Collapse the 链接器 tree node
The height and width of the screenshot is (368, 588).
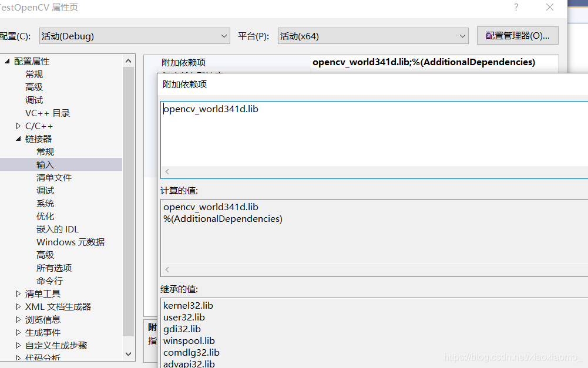[18, 139]
